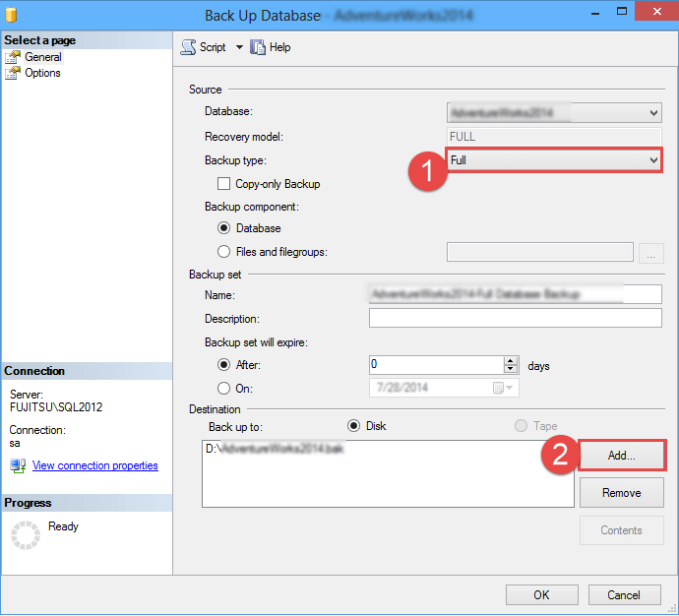Select the D:\ backup file entry

pyautogui.click(x=278, y=449)
